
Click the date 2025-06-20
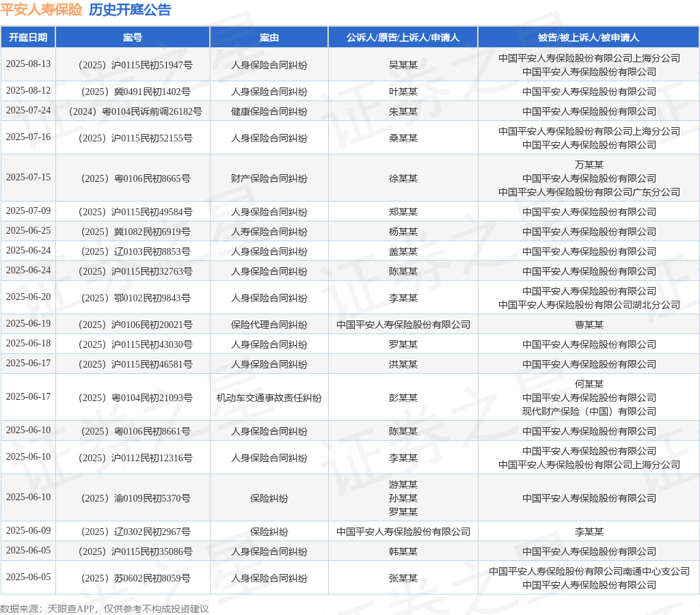[x=28, y=297]
